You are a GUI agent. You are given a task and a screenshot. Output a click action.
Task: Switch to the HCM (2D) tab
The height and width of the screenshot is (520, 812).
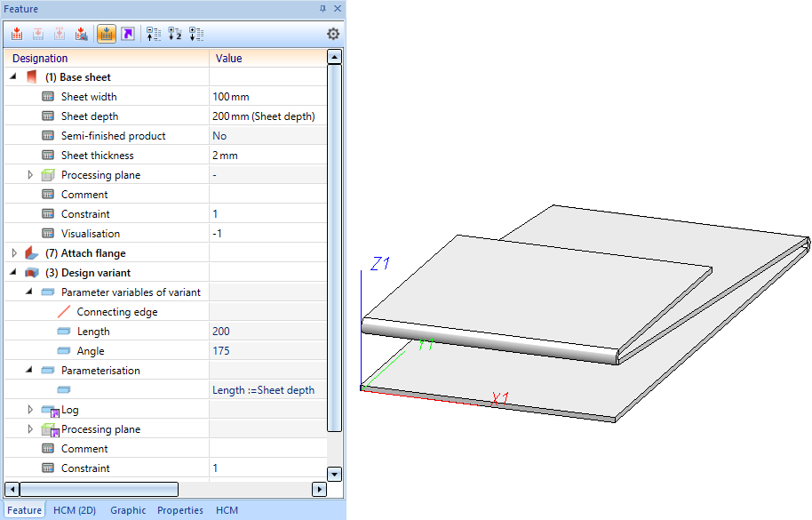coord(75,510)
